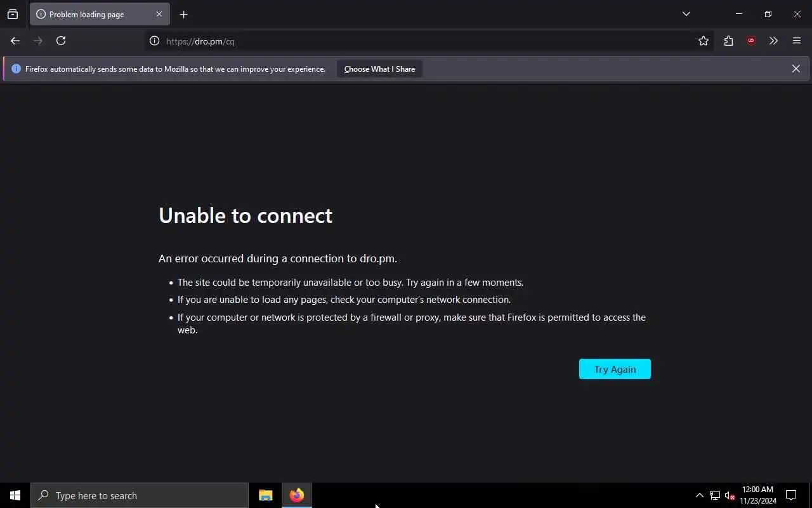The height and width of the screenshot is (508, 812).
Task: Click 'check your computer's network connection' bullet
Action: tap(344, 300)
